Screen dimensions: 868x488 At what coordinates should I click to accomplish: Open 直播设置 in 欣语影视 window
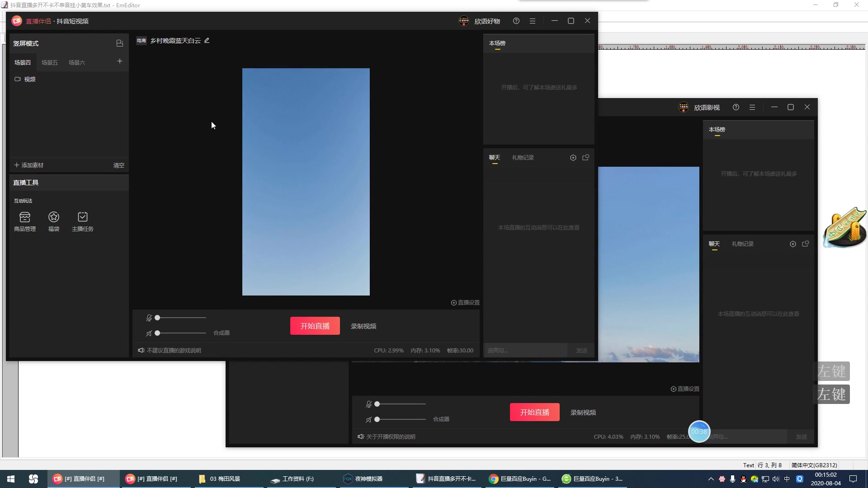[x=685, y=389]
